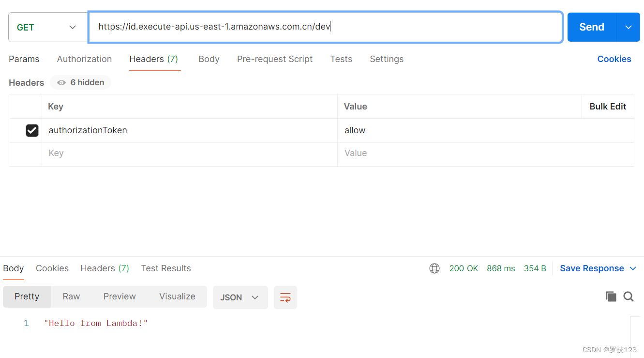Open the Tests tab
Image resolution: width=644 pixels, height=358 pixels.
tap(341, 59)
